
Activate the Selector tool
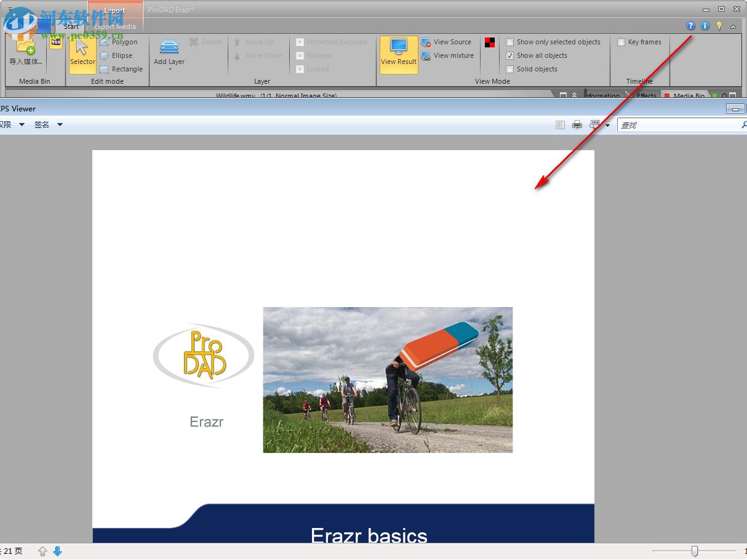82,54
